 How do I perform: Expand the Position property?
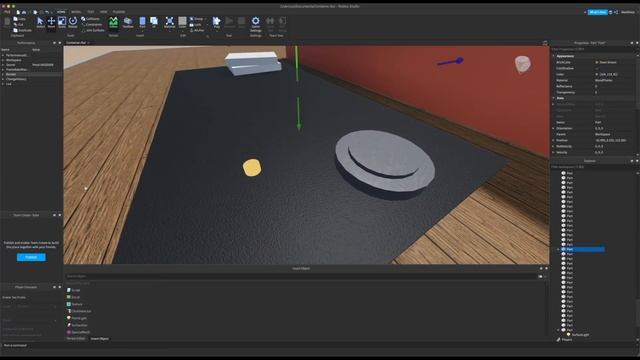pyautogui.click(x=554, y=140)
